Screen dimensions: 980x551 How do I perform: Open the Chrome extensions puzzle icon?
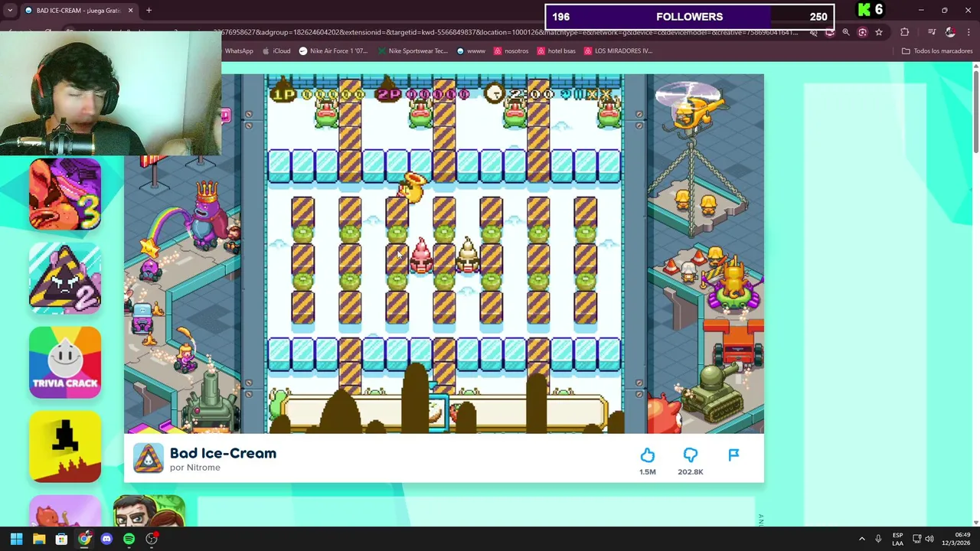(x=905, y=32)
